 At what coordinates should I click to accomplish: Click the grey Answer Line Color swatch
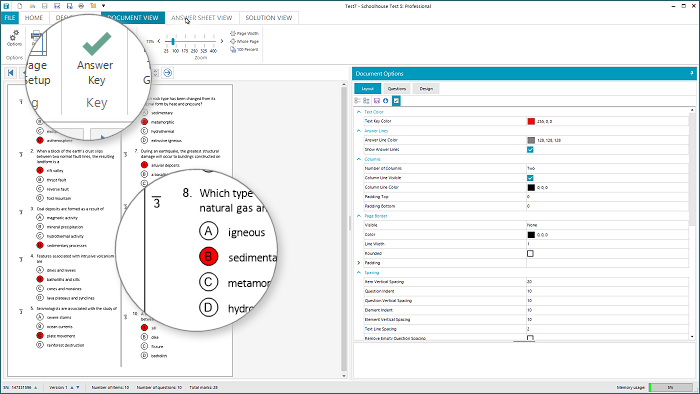click(x=531, y=140)
